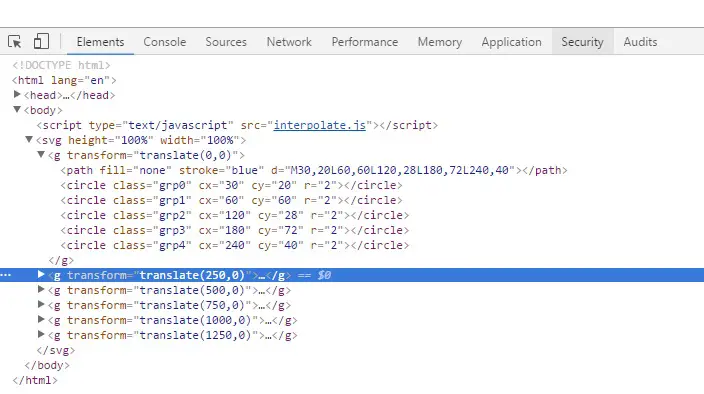Open the Sources tab
This screenshot has height=394, width=704.
tap(226, 42)
